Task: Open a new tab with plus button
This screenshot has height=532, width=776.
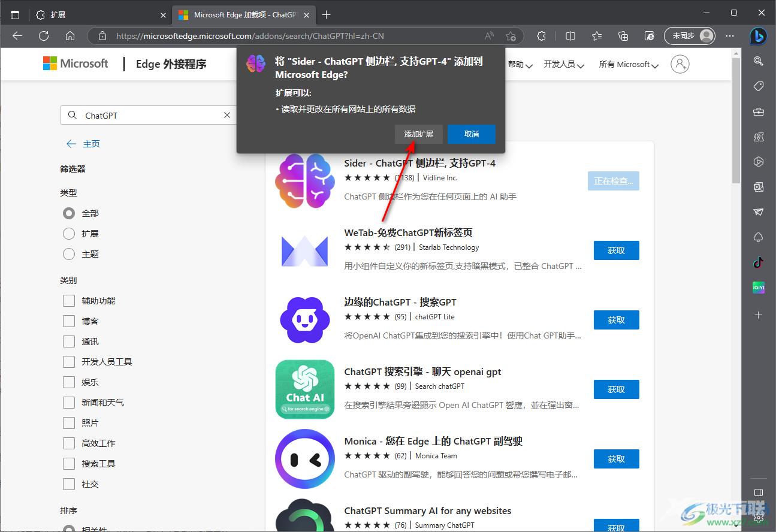Action: (326, 14)
